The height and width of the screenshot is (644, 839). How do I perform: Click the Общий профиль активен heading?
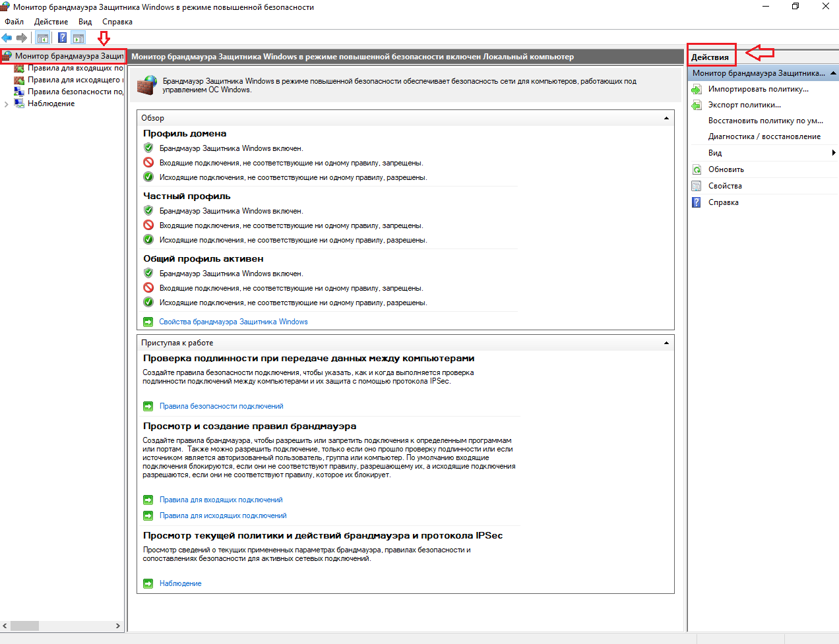(203, 258)
